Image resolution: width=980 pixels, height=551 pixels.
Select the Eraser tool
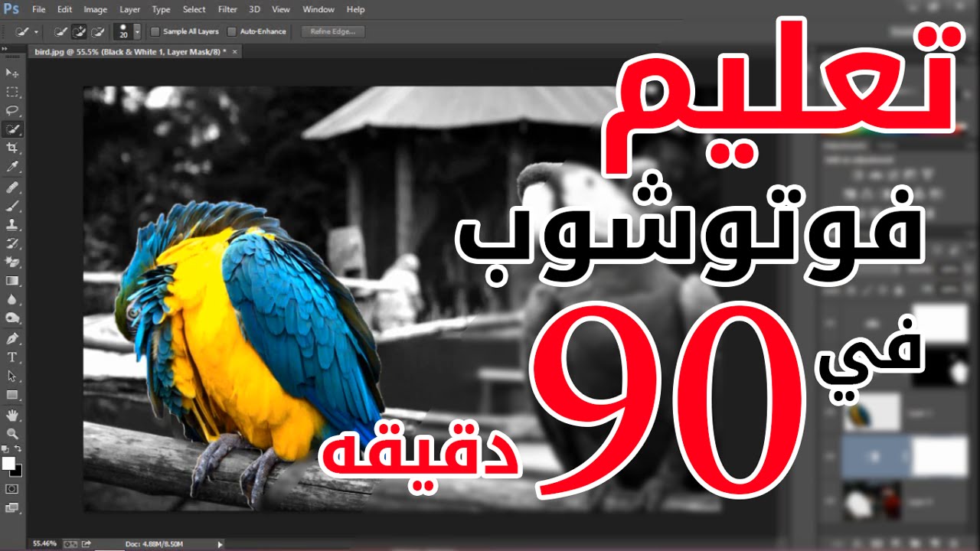[12, 262]
